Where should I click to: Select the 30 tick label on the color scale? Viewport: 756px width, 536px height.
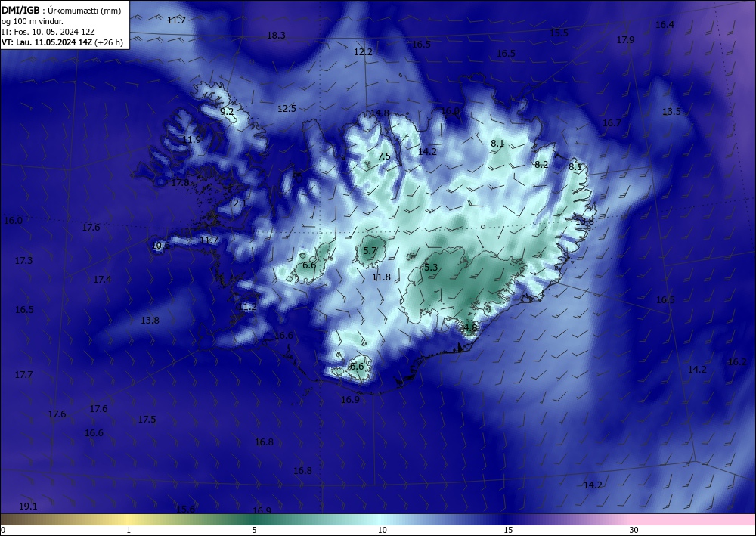click(x=634, y=530)
